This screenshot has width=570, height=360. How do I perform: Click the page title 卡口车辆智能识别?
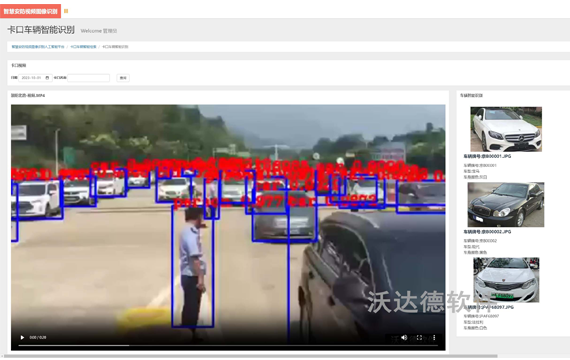[x=41, y=30]
